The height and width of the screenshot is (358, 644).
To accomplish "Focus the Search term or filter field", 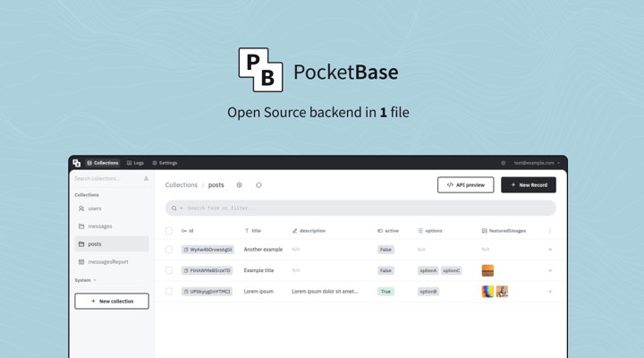I will click(x=360, y=208).
